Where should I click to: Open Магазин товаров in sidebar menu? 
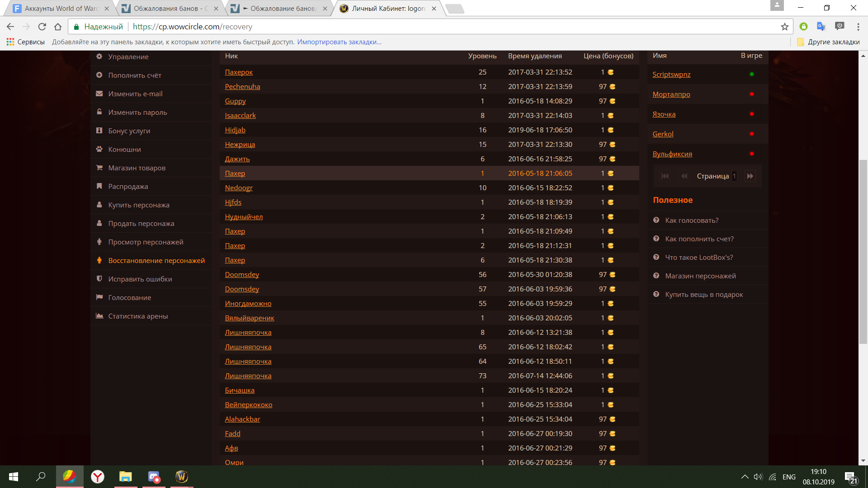[x=137, y=168]
